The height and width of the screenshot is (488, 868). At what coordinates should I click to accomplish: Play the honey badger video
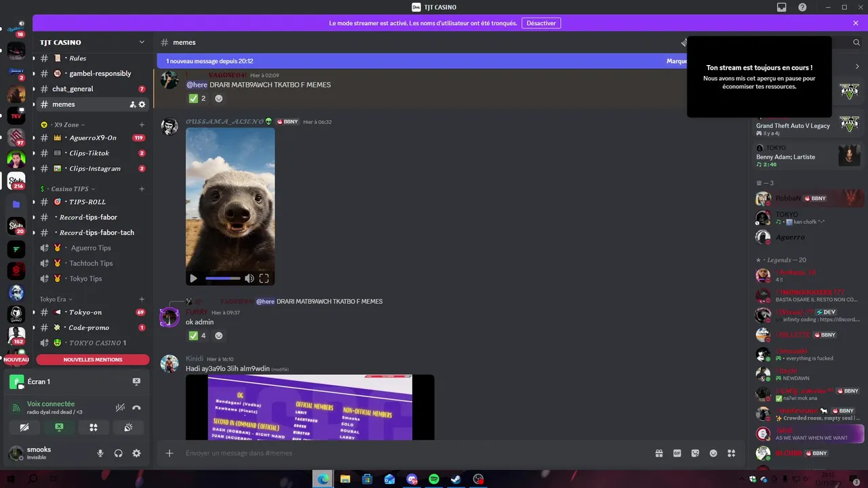coord(194,279)
